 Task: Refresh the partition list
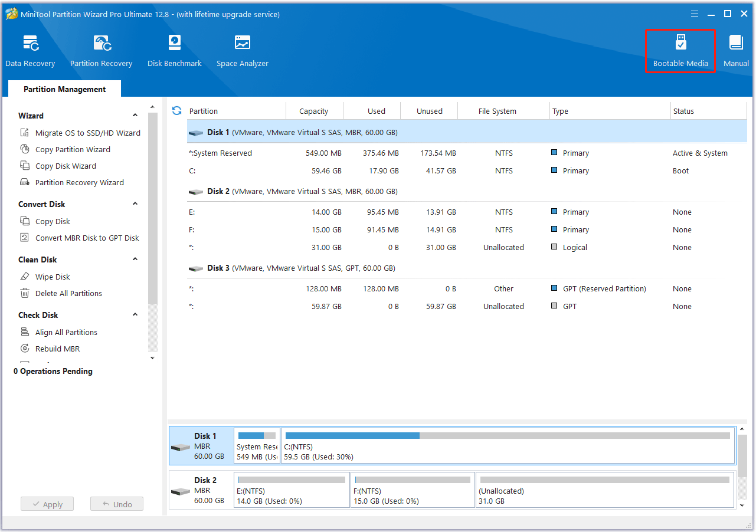[176, 110]
